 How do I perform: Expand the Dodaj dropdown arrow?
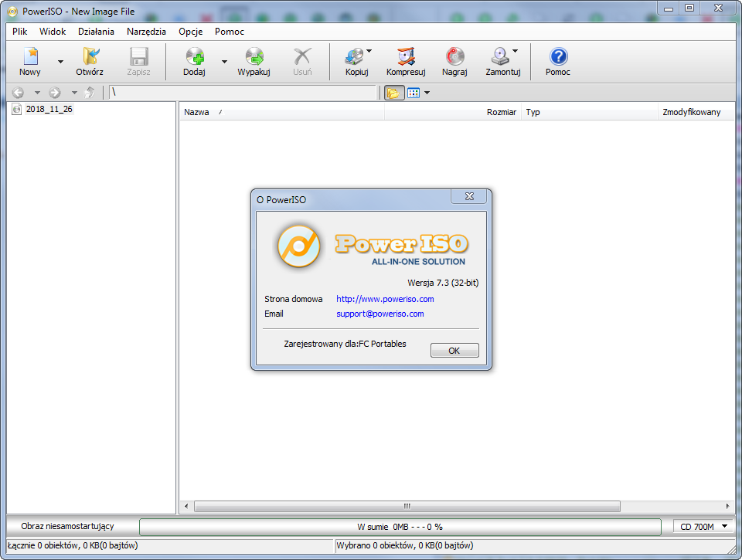click(224, 62)
